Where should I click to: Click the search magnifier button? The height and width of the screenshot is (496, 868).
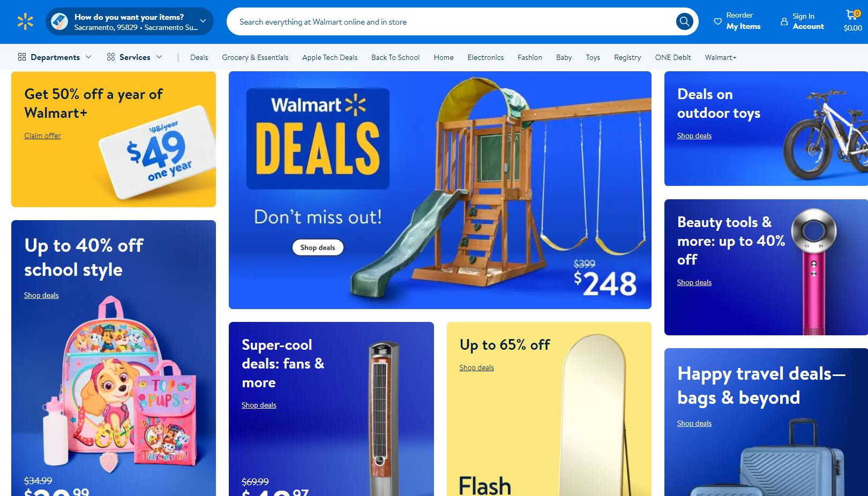coord(684,21)
